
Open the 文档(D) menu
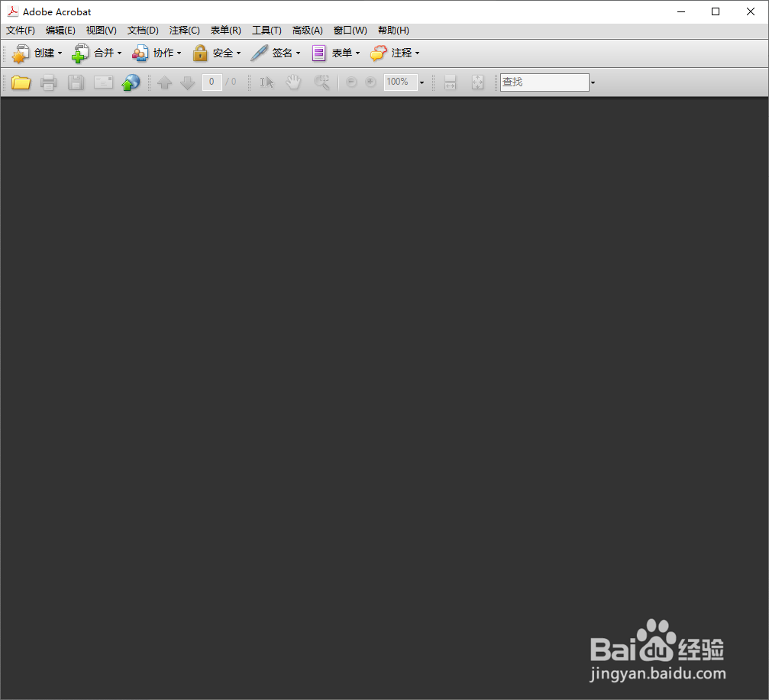click(x=143, y=31)
